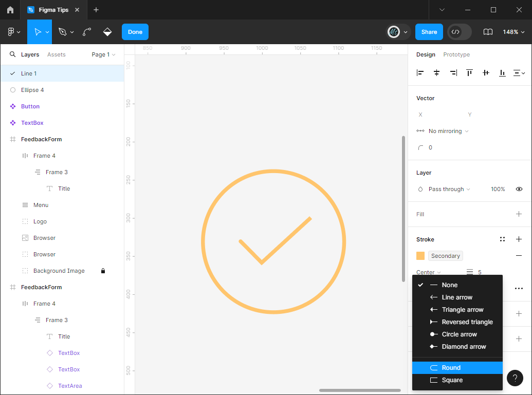Image resolution: width=532 pixels, height=395 pixels.
Task: Select the Button component layer
Action: click(x=62, y=106)
